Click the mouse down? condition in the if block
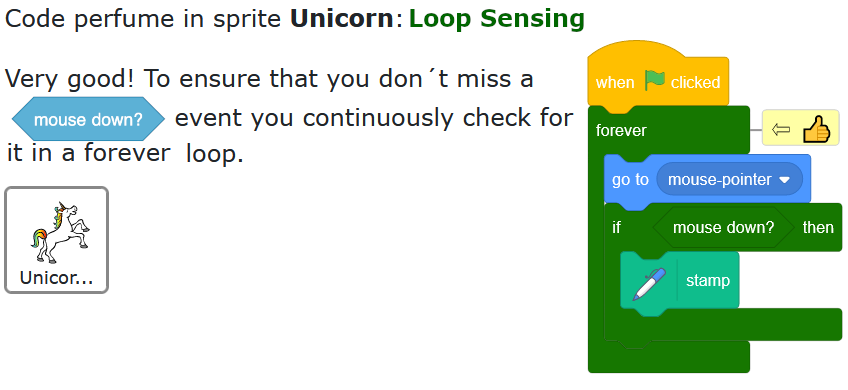Screen dimensions: 848x390 pos(723,227)
